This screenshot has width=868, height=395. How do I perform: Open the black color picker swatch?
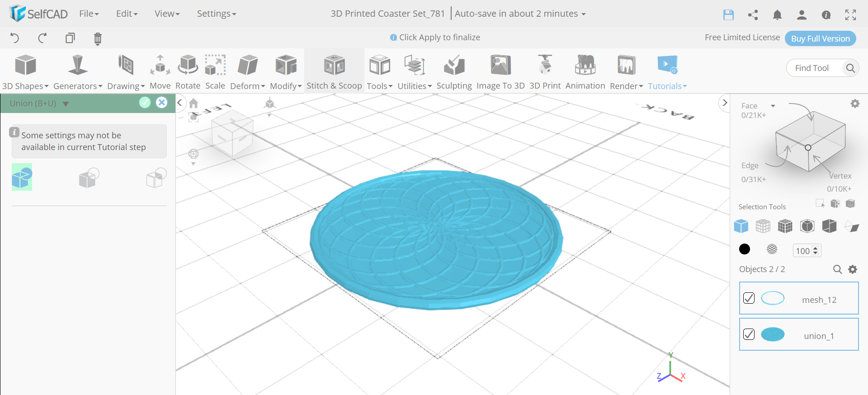tap(744, 249)
